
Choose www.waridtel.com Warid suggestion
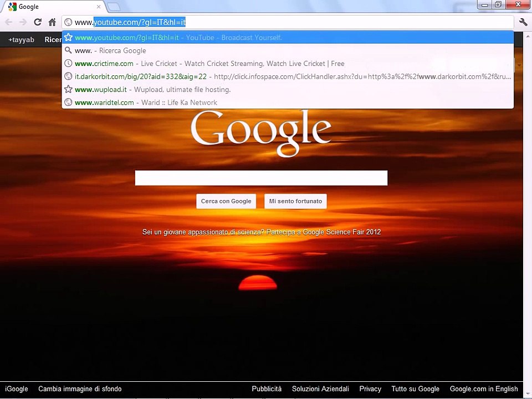288,102
